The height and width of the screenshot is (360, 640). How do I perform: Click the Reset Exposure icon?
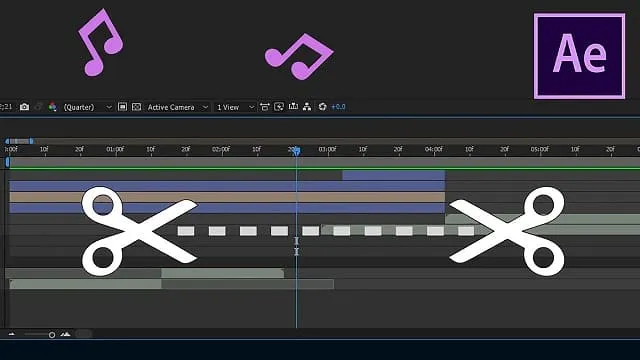tap(322, 107)
